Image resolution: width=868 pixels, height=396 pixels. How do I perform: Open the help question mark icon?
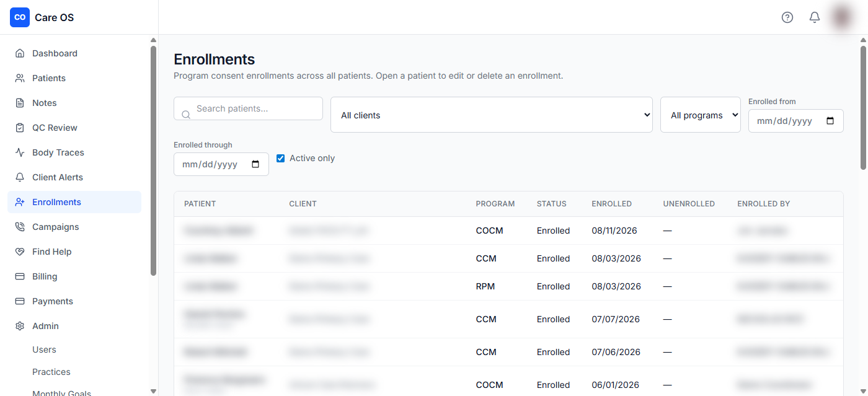pyautogui.click(x=787, y=17)
